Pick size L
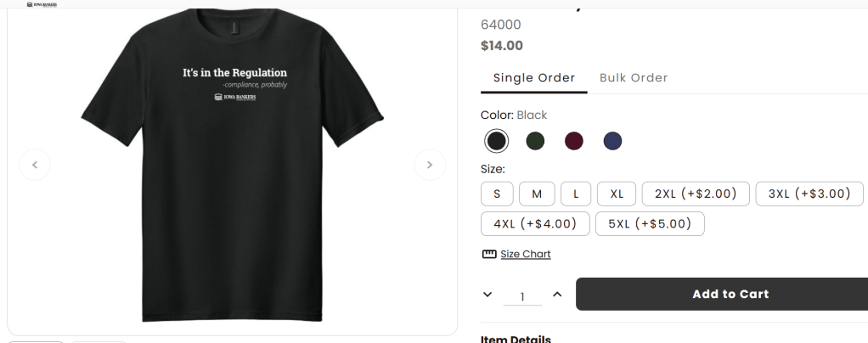Viewport: 868px width, 343px height. [x=576, y=194]
